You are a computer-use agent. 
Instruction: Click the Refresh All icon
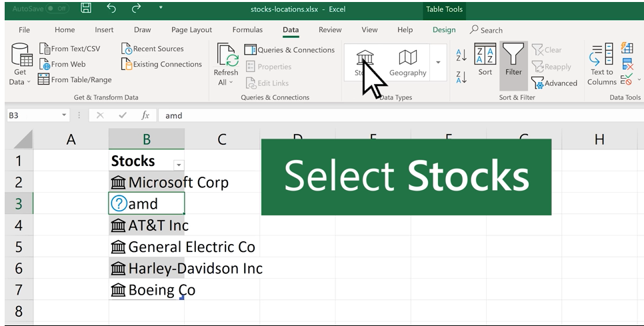(227, 55)
